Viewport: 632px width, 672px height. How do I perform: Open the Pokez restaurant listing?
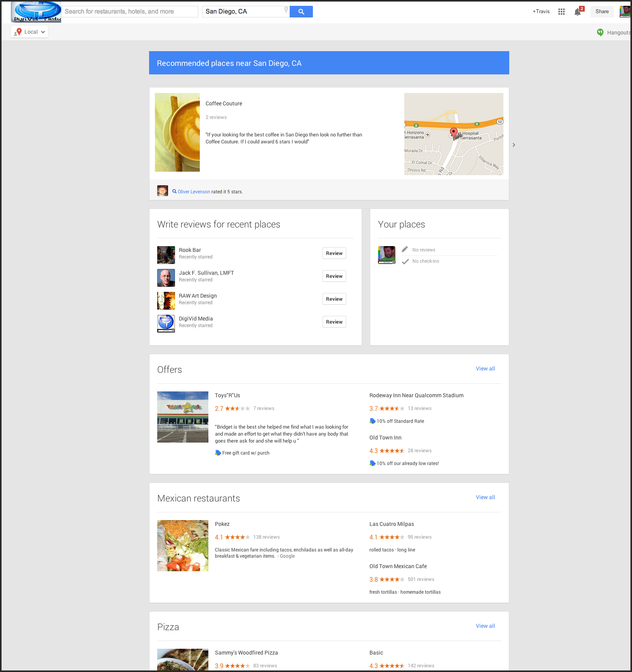pos(222,524)
